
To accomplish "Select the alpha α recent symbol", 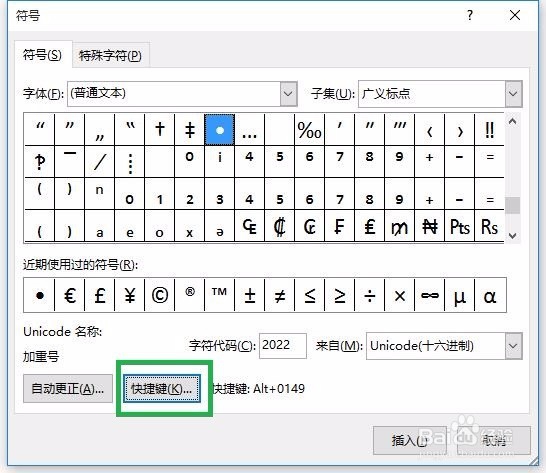I will tap(490, 295).
